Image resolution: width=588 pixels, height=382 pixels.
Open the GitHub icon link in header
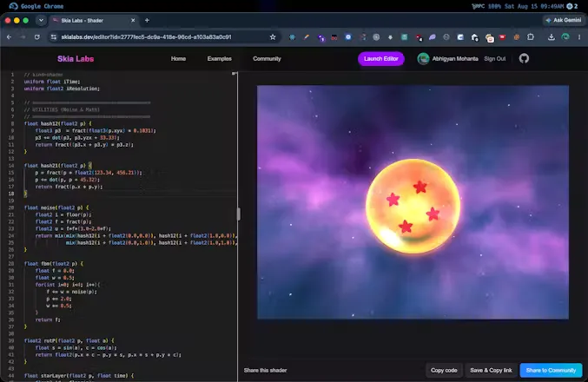click(524, 58)
